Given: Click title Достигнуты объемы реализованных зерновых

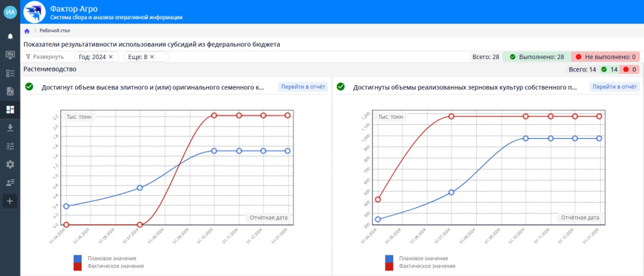Looking at the screenshot, I should click(465, 87).
